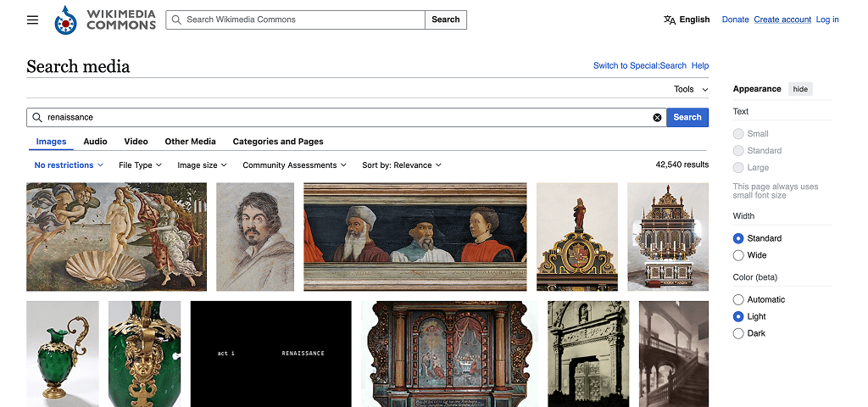
Task: Clear the renaissance search query
Action: click(x=657, y=117)
